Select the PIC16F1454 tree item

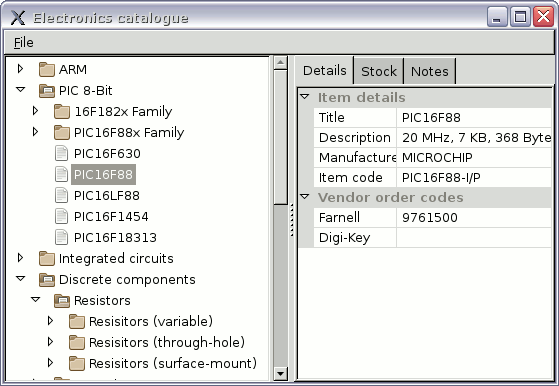pyautogui.click(x=111, y=217)
